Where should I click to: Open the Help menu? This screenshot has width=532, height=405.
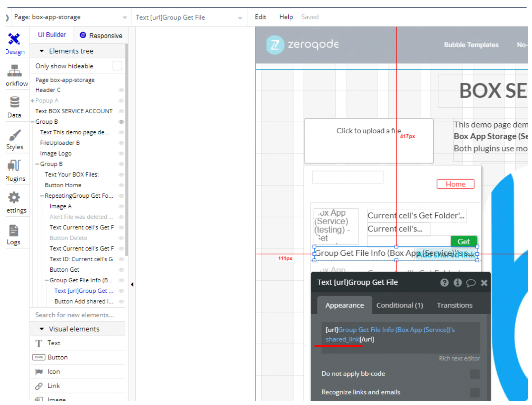click(286, 17)
